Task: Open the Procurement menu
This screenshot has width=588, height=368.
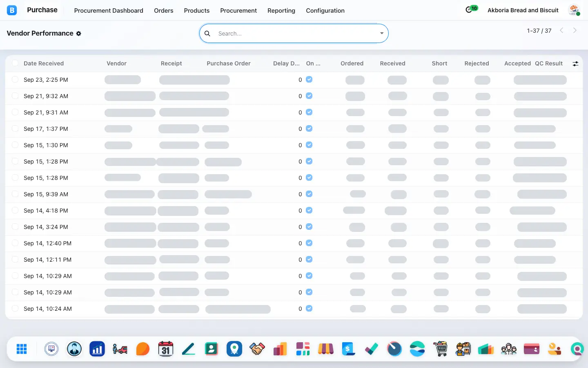Action: click(x=238, y=11)
